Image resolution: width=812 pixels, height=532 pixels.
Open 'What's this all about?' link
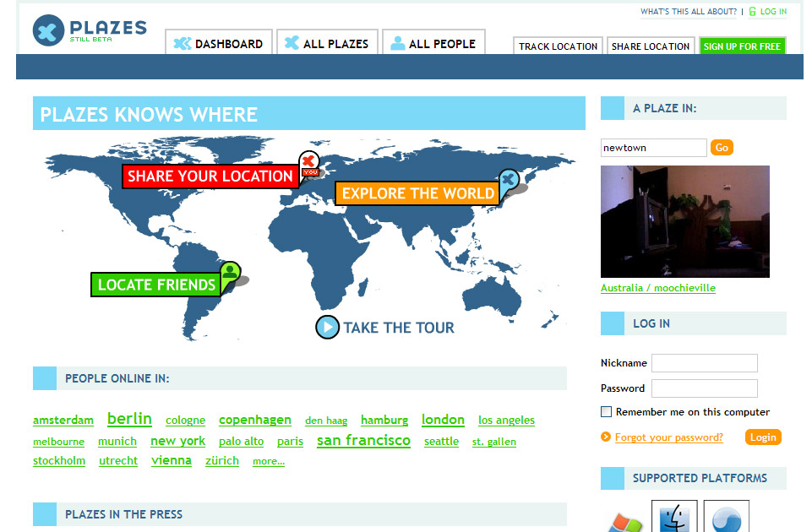(x=689, y=11)
